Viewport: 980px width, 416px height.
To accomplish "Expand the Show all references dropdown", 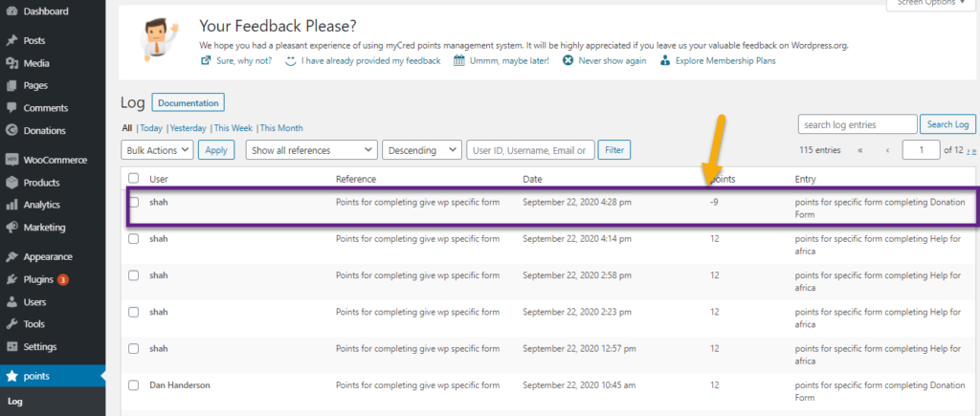I will click(311, 150).
